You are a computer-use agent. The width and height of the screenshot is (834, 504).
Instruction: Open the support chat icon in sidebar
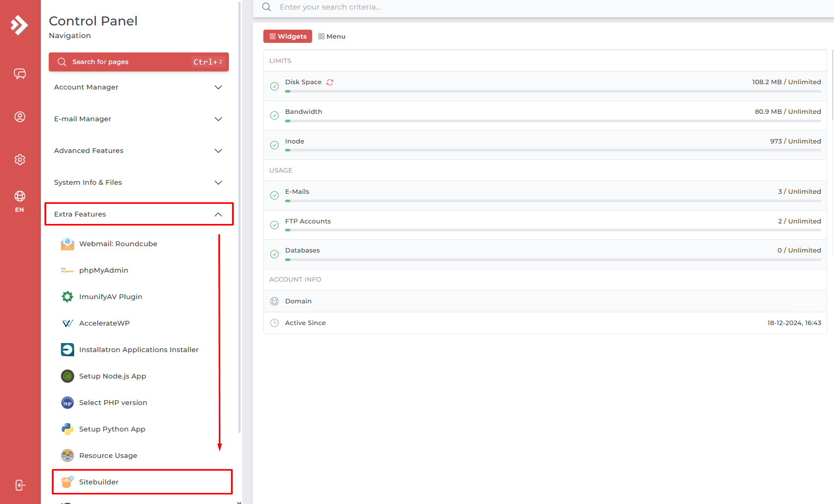pos(20,74)
